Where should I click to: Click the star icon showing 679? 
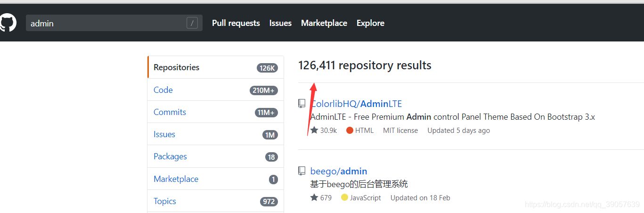[x=314, y=197]
